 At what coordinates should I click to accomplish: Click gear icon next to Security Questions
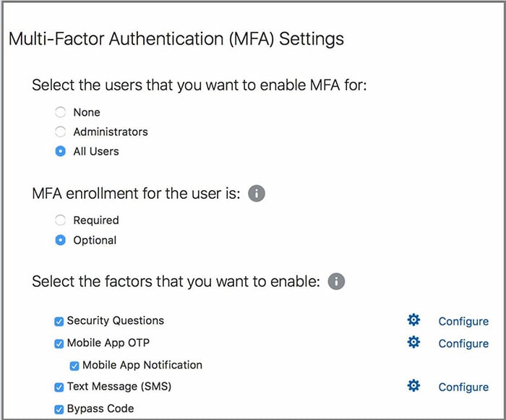413,320
